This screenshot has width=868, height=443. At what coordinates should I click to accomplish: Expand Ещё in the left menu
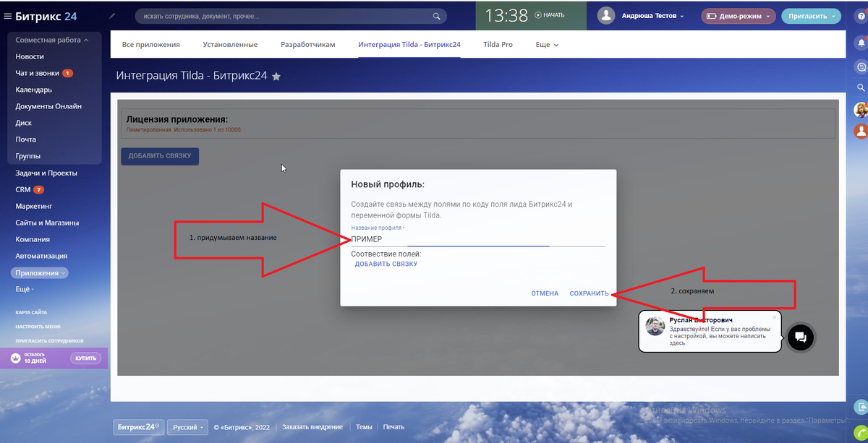point(25,289)
